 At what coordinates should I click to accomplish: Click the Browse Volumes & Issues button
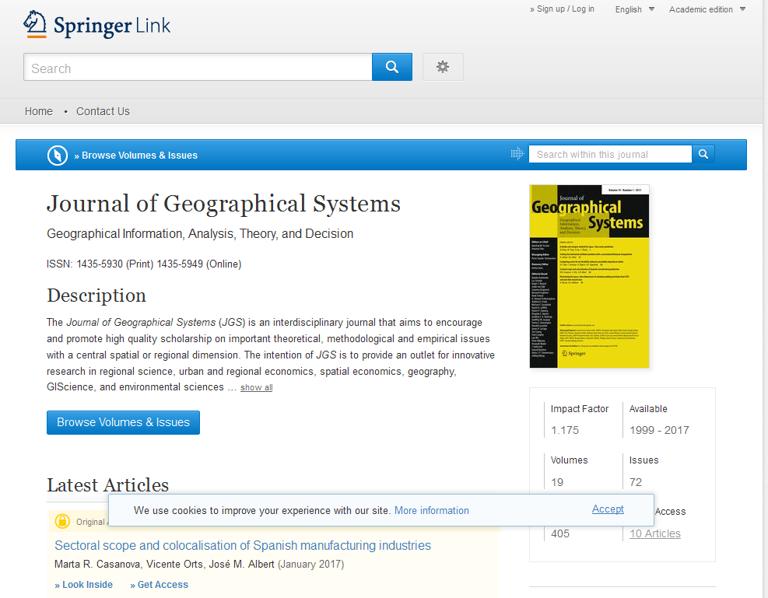pyautogui.click(x=123, y=422)
